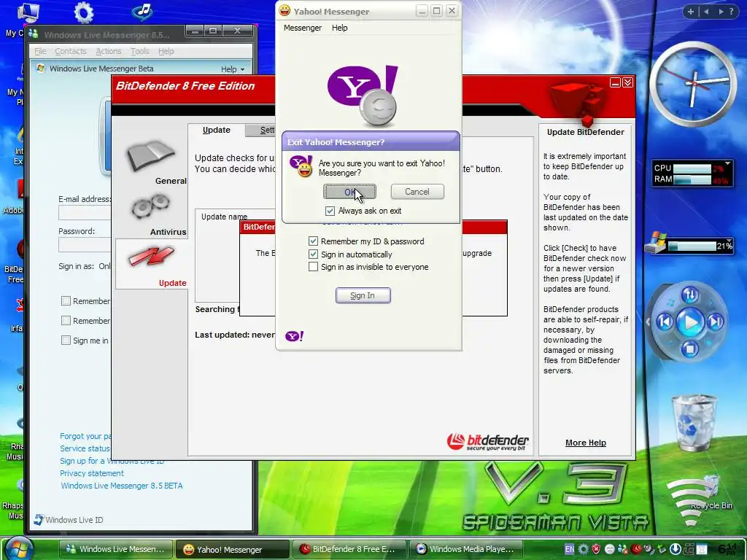Click the Windows Live ID icon
747x560 pixels.
coord(39,519)
